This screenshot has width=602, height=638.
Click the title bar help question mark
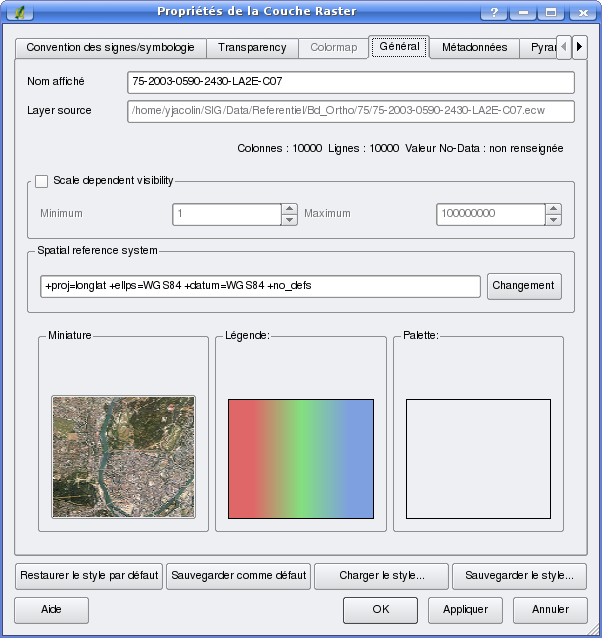tap(493, 12)
